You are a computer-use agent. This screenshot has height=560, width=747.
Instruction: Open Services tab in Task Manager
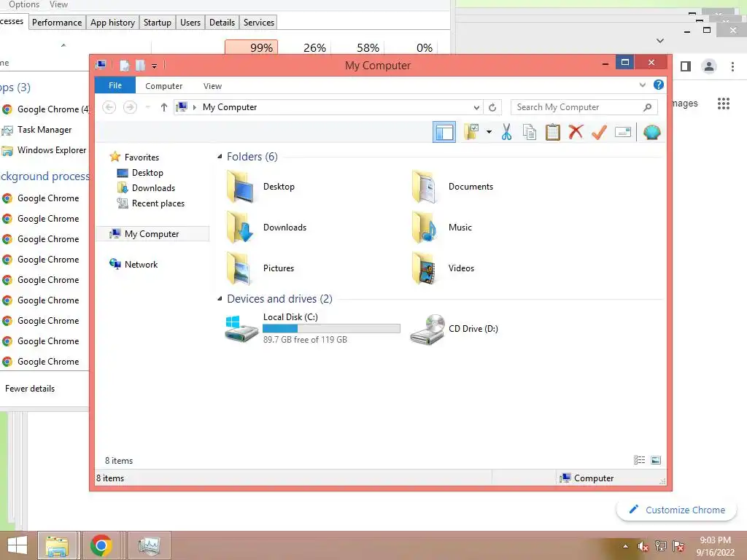tap(259, 23)
